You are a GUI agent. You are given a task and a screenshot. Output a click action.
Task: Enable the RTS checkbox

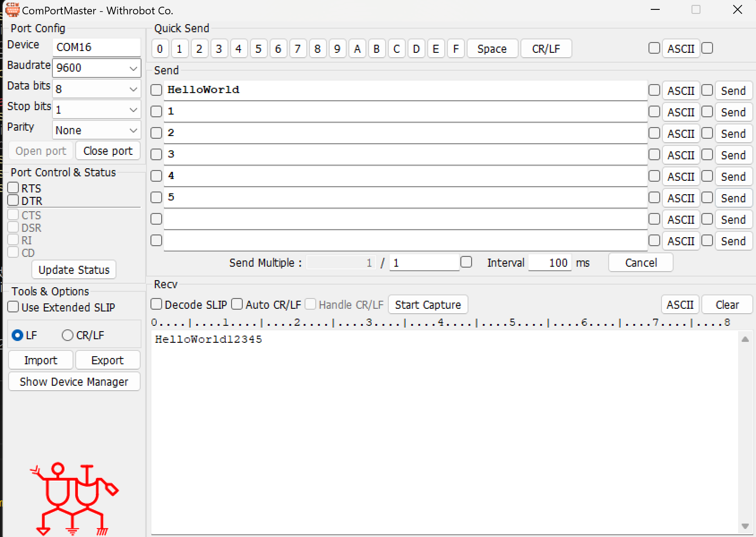[13, 188]
